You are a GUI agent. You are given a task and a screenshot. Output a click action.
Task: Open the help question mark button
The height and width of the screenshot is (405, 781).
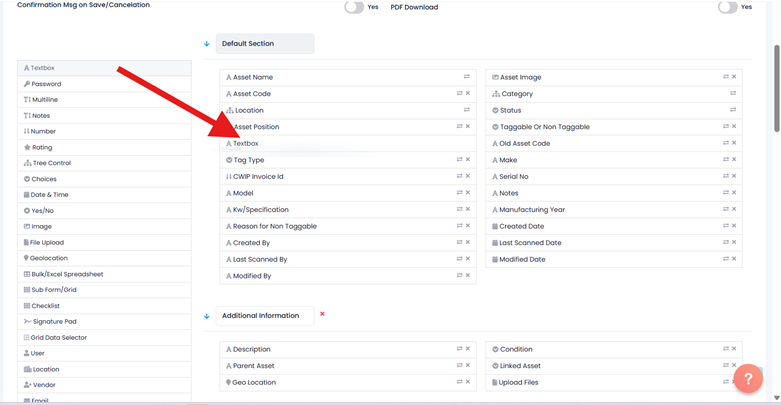point(748,379)
